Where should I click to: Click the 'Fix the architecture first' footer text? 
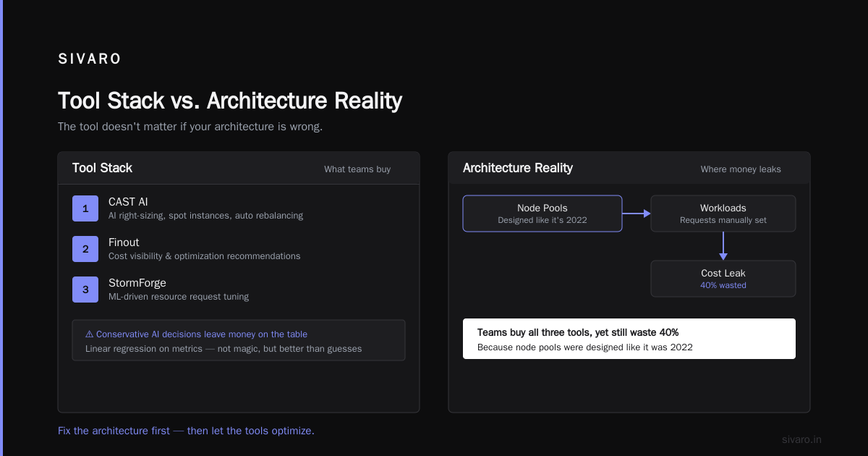click(x=186, y=431)
